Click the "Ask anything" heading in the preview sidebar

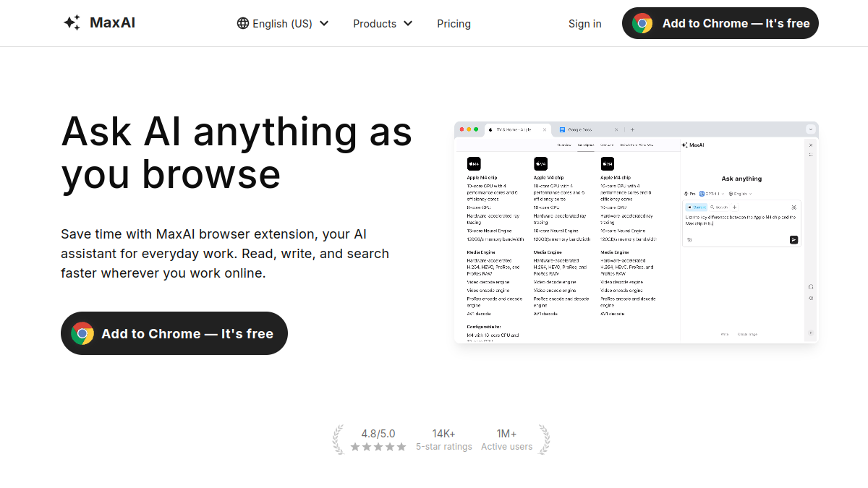741,179
